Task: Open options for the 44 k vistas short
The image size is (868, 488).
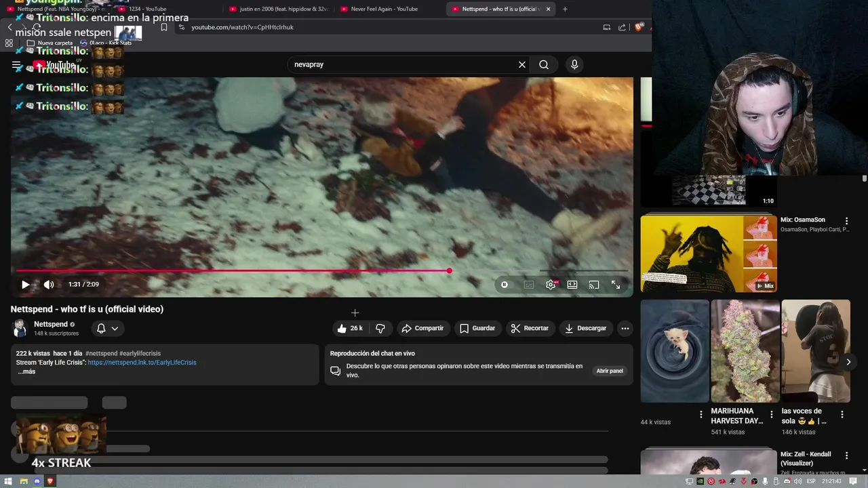Action: click(x=701, y=414)
